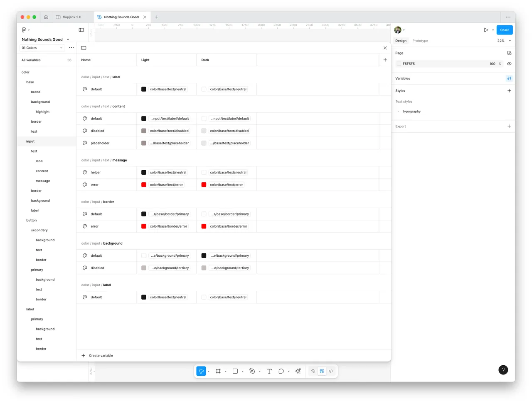This screenshot has width=532, height=404.
Task: Click page opacity 100 field
Action: 493,64
